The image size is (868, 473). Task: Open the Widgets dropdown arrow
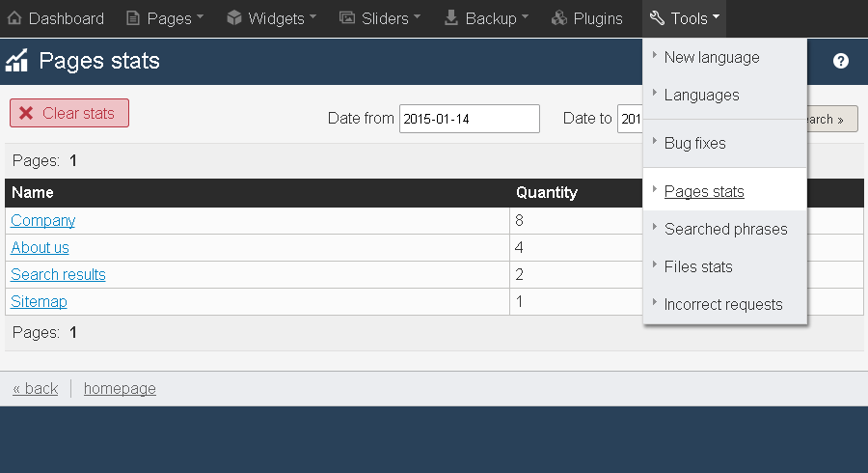coord(312,16)
